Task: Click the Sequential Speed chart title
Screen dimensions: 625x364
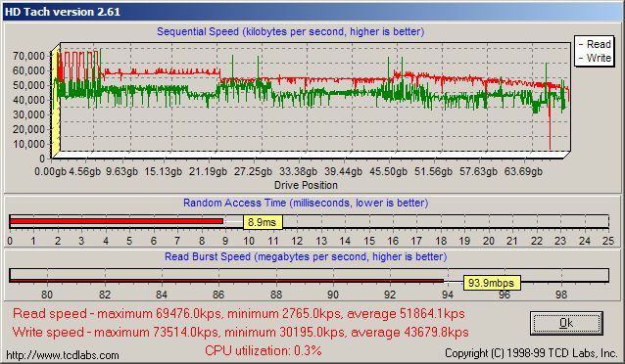Action: (x=290, y=32)
